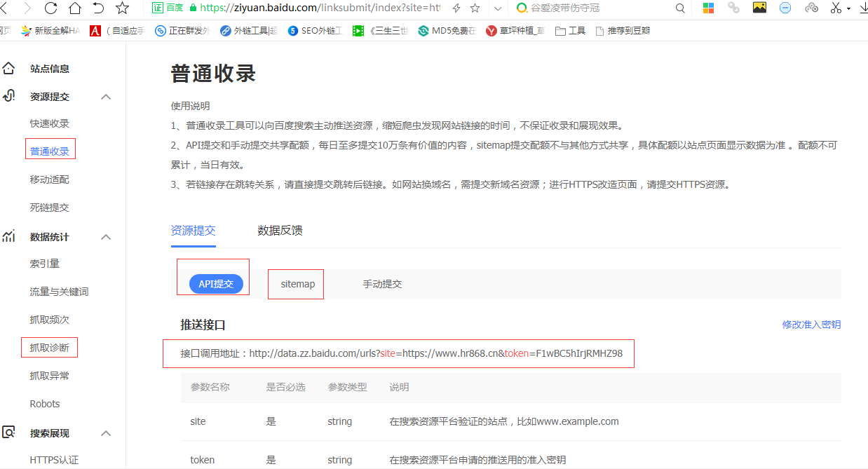Viewport: 868px width, 469px height.
Task: Click the lightning speed-mode icon in address bar
Action: pos(456,8)
